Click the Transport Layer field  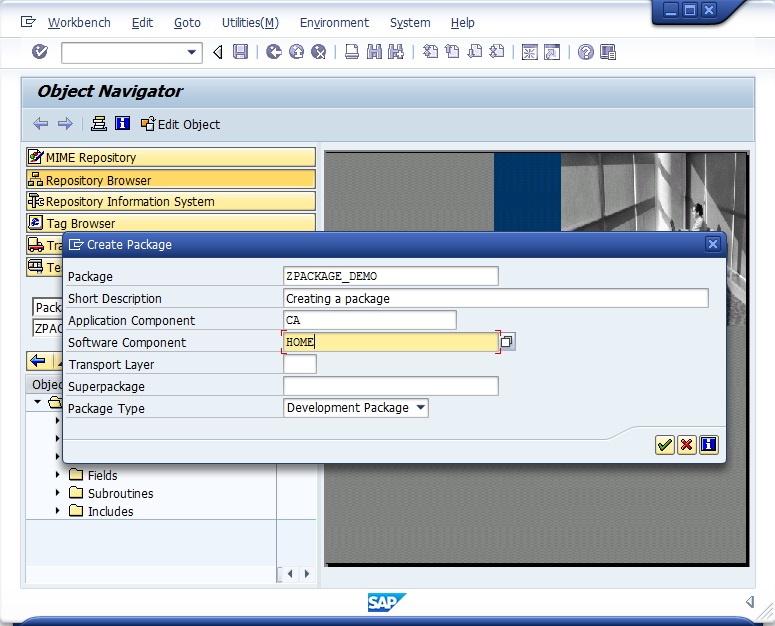point(300,364)
